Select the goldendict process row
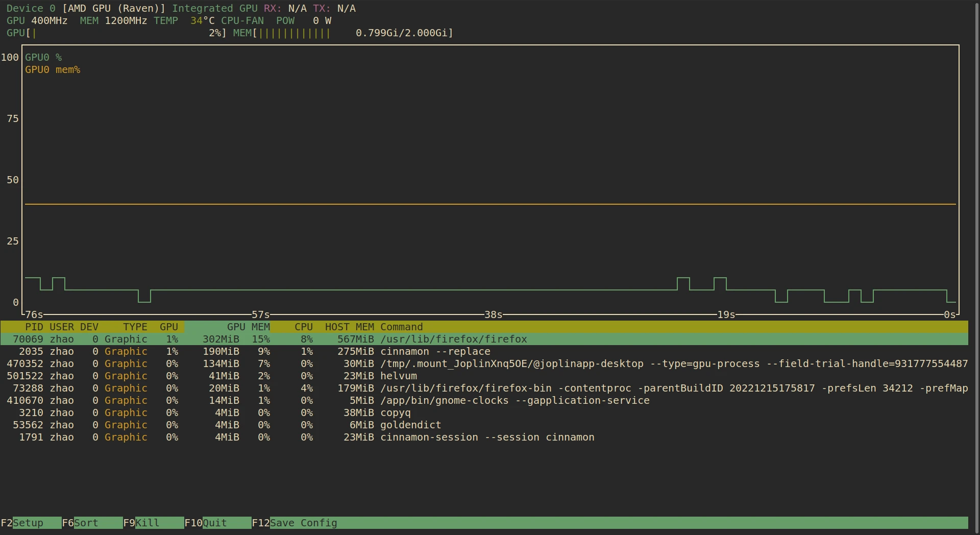Image resolution: width=980 pixels, height=535 pixels. coord(484,425)
